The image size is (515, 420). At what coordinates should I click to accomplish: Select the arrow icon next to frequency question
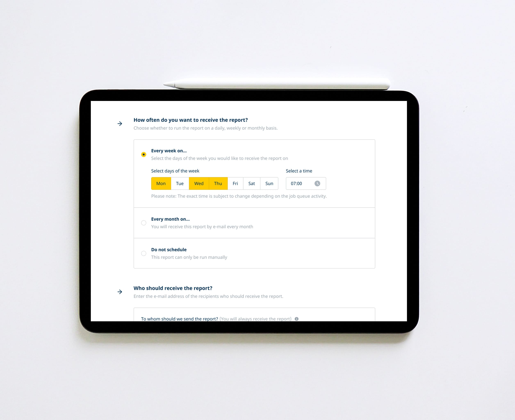120,123
